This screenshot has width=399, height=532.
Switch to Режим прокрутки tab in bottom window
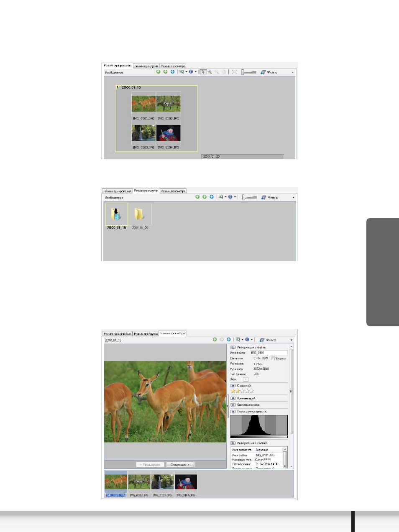[146, 333]
